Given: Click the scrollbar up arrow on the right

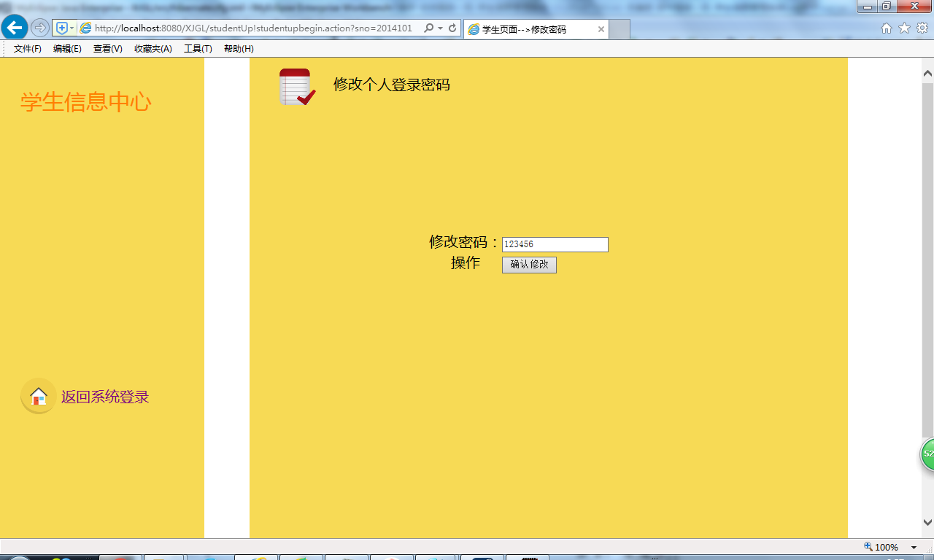Looking at the screenshot, I should coord(927,73).
